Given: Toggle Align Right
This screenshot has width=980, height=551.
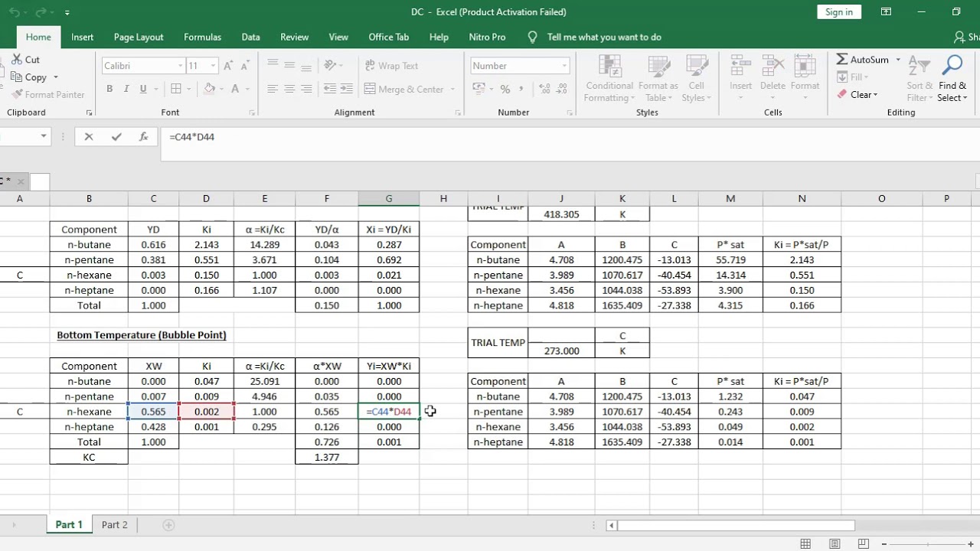Looking at the screenshot, I should click(306, 89).
